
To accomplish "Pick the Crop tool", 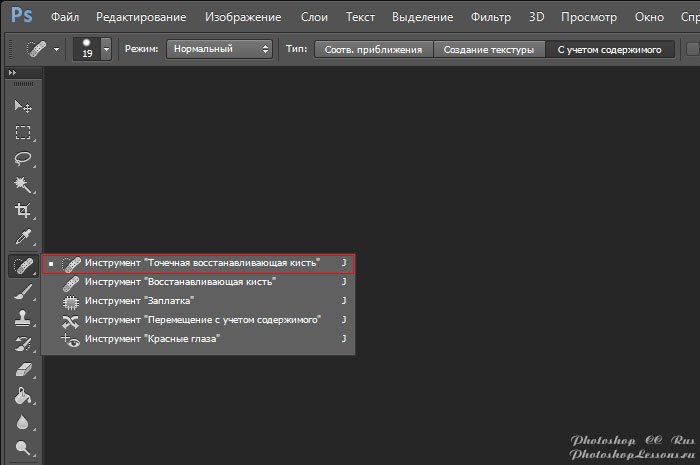I will pyautogui.click(x=22, y=211).
